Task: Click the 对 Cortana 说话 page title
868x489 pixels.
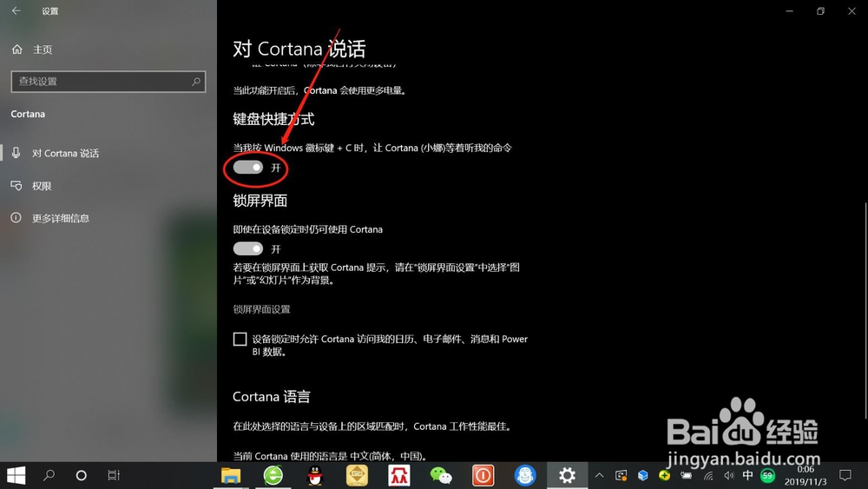Action: (299, 49)
